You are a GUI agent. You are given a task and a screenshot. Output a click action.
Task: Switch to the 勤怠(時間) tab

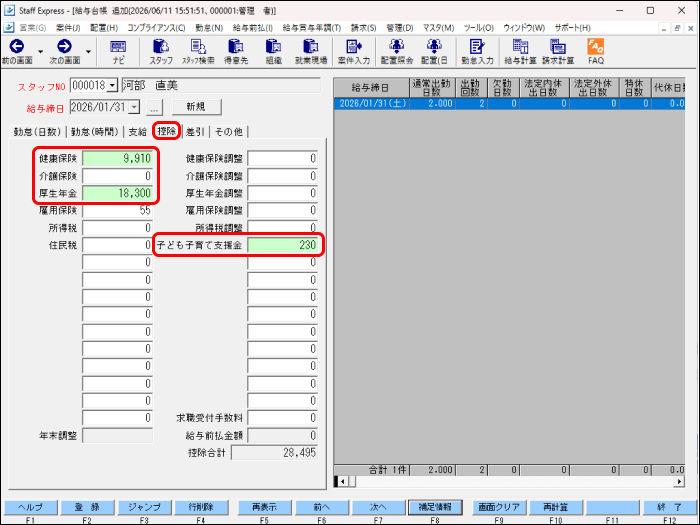tap(95, 132)
